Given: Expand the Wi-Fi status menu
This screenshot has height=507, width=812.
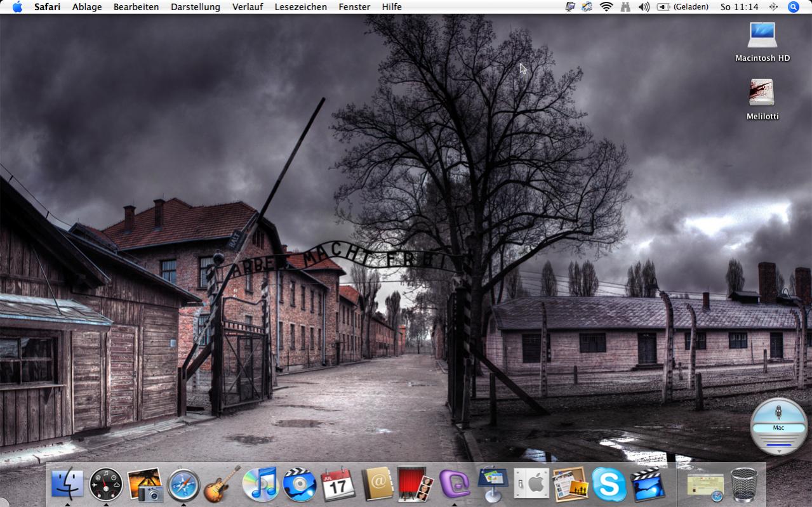Looking at the screenshot, I should pyautogui.click(x=606, y=7).
